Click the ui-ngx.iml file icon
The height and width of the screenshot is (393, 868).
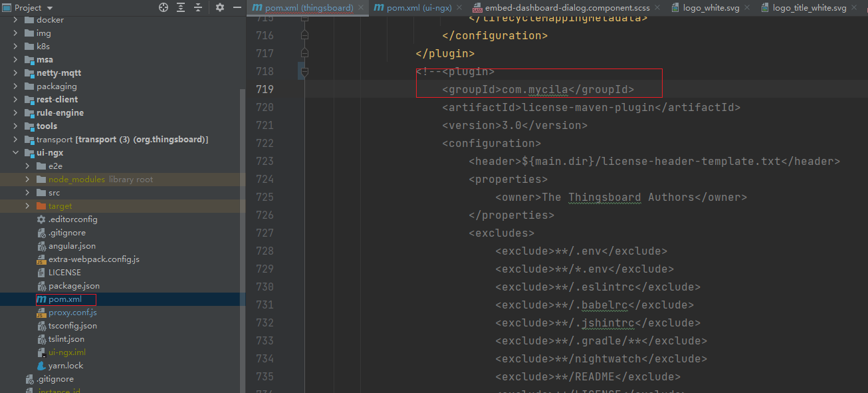41,352
